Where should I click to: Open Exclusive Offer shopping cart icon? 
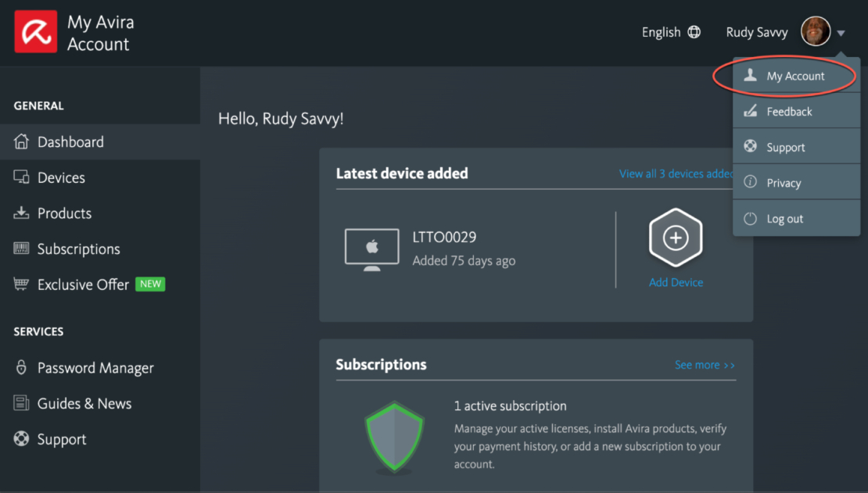(21, 284)
